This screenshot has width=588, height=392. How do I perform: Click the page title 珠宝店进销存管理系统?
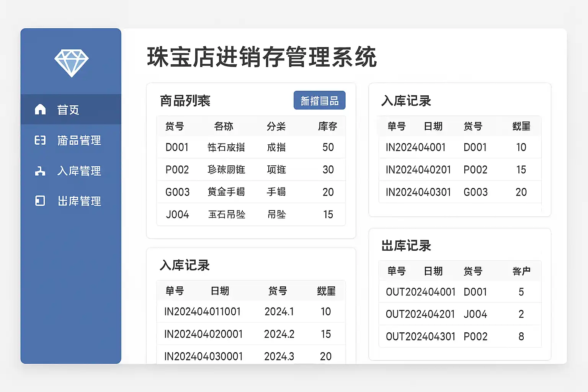click(x=262, y=57)
